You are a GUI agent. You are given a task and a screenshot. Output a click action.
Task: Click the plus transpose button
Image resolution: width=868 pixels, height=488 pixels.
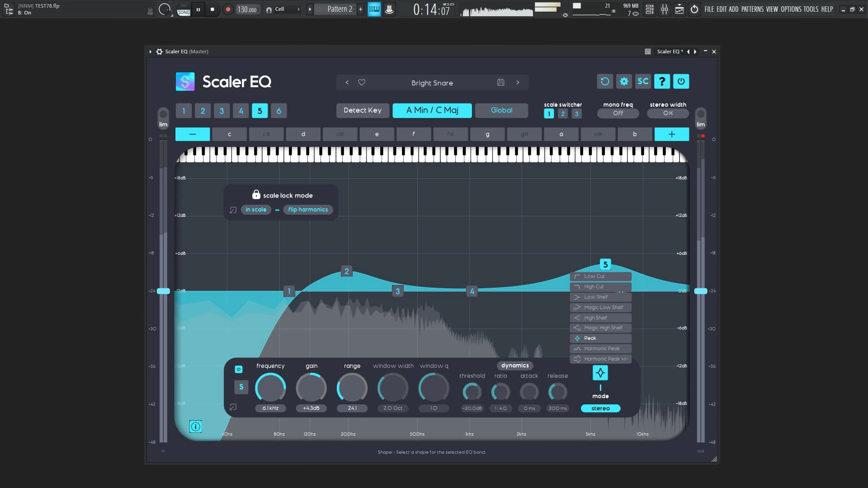672,134
